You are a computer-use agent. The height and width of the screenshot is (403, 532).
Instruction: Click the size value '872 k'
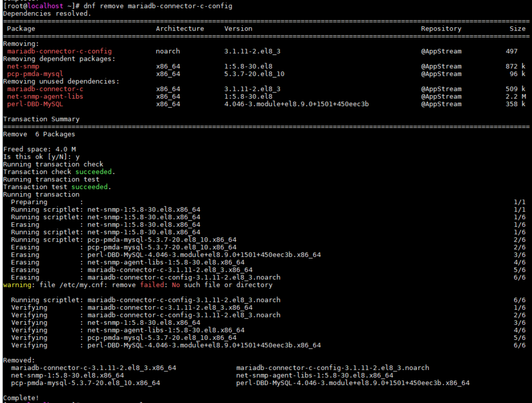(516, 66)
